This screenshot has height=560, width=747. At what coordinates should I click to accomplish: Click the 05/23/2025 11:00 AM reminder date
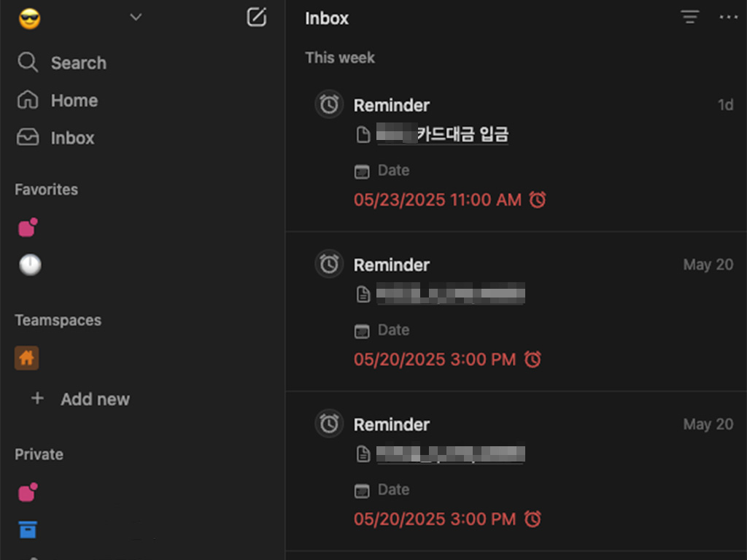(438, 200)
